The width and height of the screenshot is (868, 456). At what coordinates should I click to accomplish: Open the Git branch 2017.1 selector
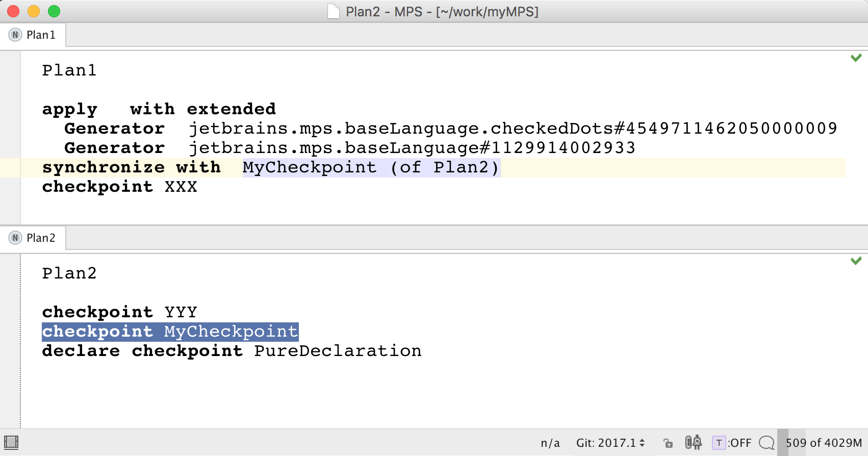pos(610,443)
